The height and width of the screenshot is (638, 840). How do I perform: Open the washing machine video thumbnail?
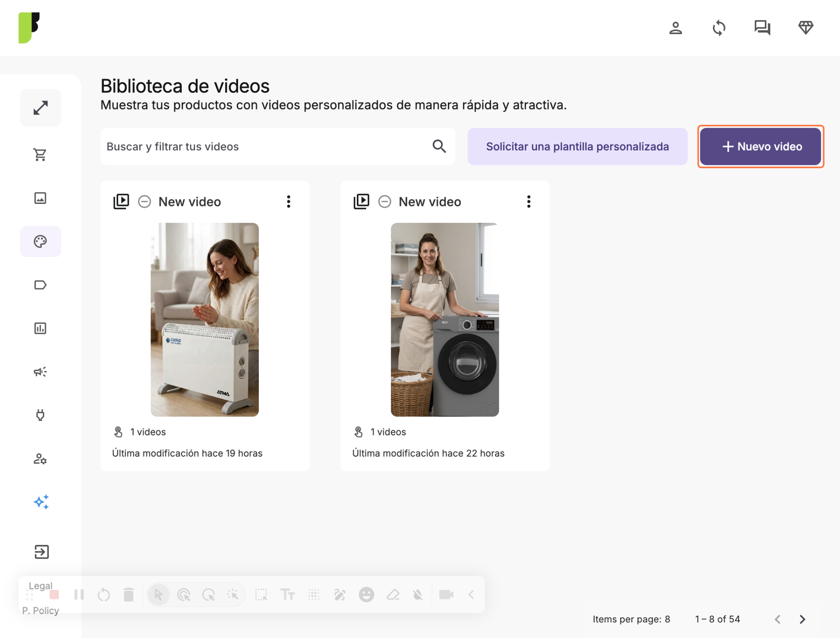coord(445,320)
